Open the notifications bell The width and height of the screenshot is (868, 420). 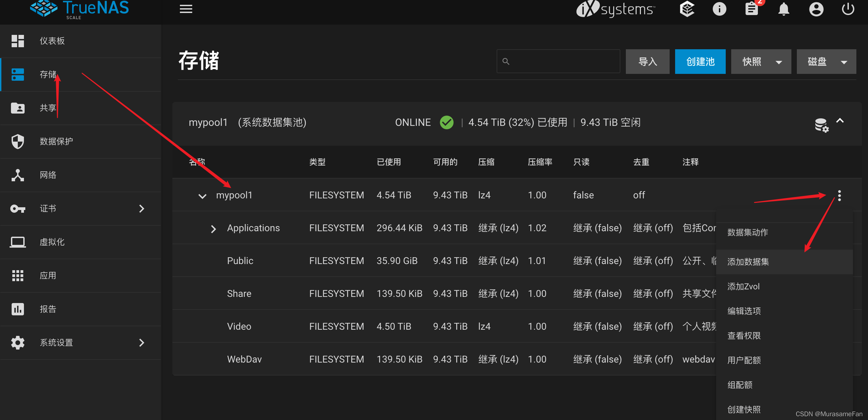point(784,9)
